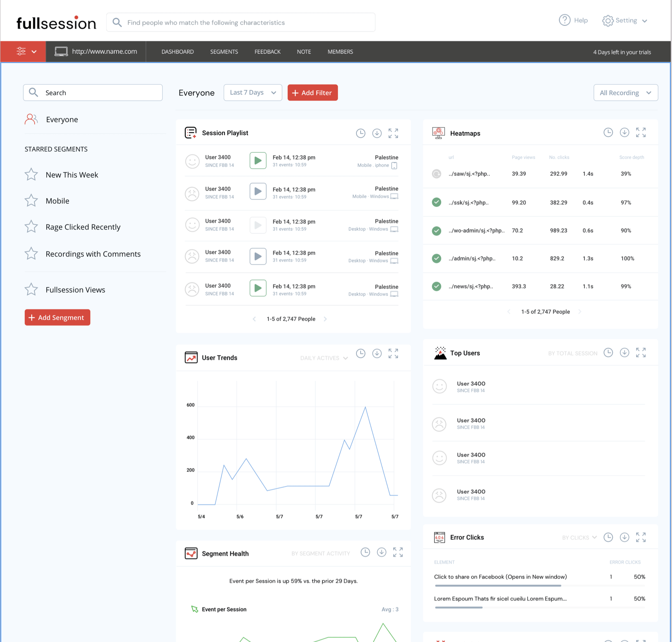The image size is (672, 642).
Task: Play the first User 3400 session recording
Action: [x=258, y=161]
